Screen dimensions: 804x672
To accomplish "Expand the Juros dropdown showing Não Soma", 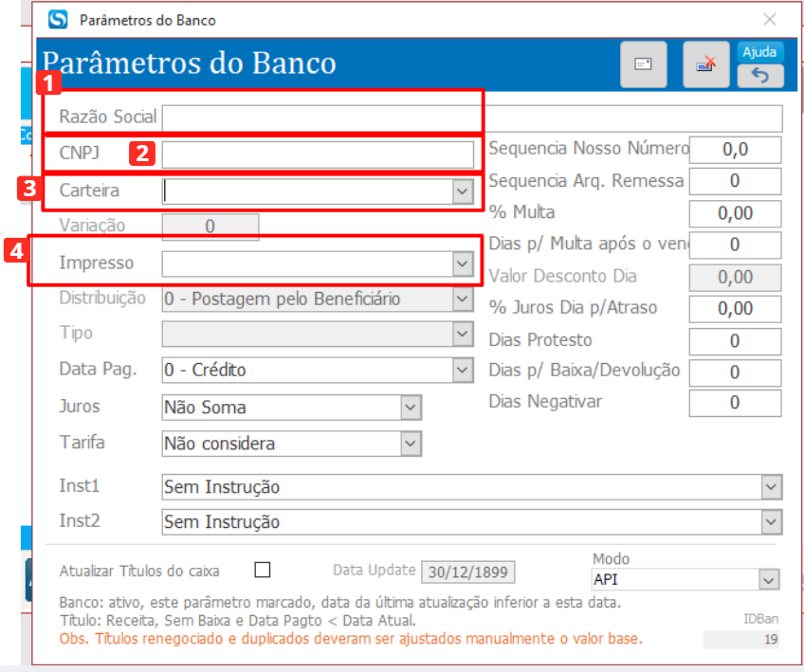I will pyautogui.click(x=411, y=408).
